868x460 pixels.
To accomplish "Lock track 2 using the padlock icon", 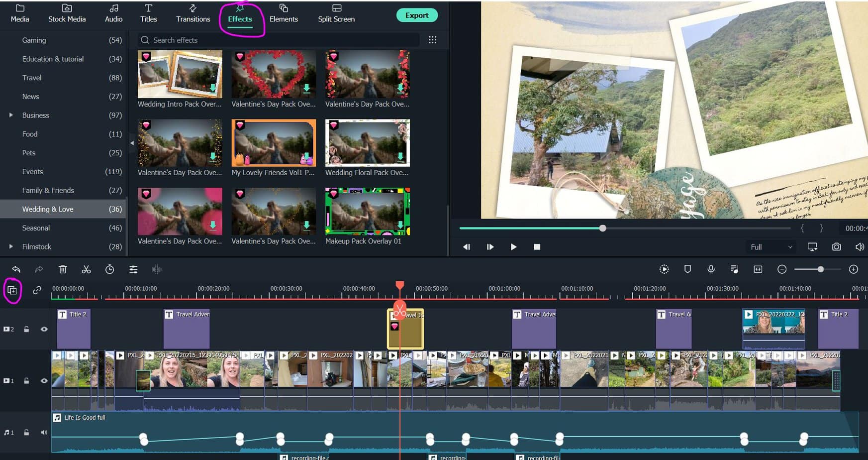I will (x=26, y=329).
